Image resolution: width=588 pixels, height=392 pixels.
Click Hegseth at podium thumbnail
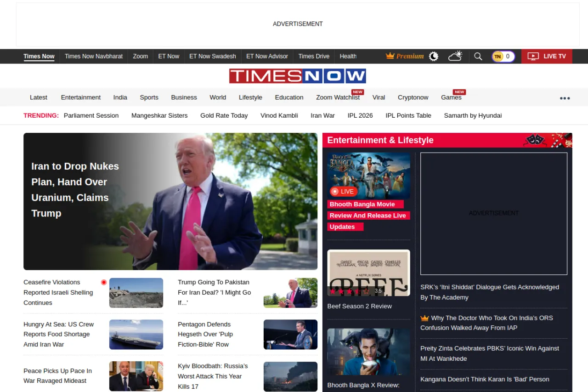[x=290, y=335]
